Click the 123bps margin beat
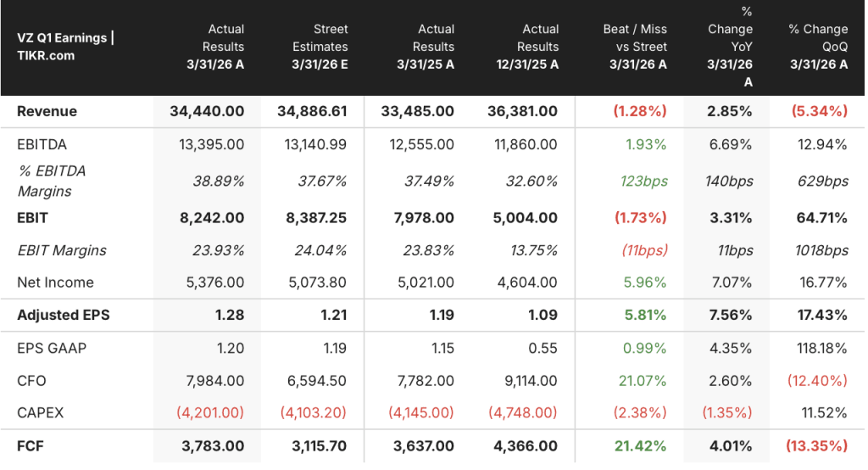The image size is (868, 470). click(x=644, y=182)
